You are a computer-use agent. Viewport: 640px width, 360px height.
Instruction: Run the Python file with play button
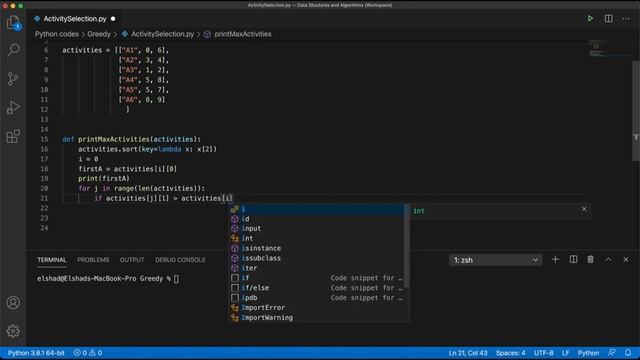(x=590, y=18)
